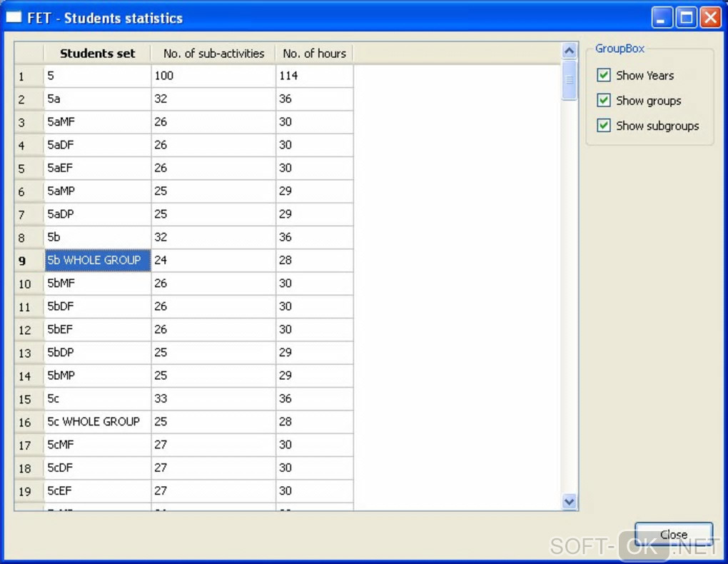Select the '5aMP' cell
Image resolution: width=728 pixels, height=564 pixels.
pyautogui.click(x=98, y=191)
